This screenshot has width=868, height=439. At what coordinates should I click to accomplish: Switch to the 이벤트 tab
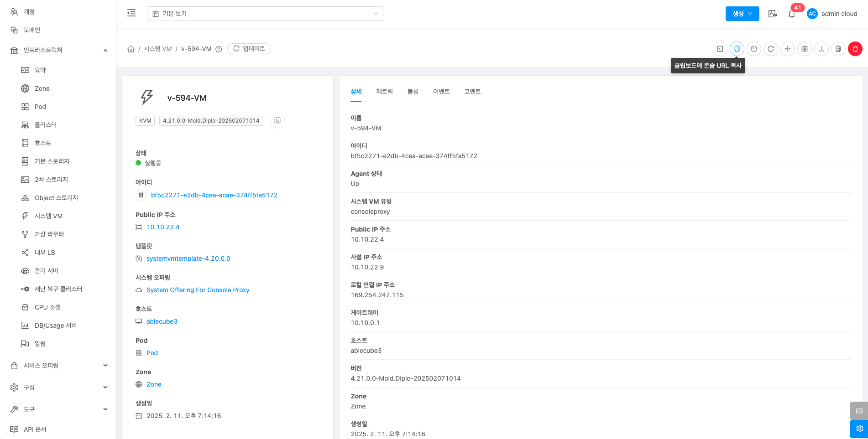coord(441,92)
